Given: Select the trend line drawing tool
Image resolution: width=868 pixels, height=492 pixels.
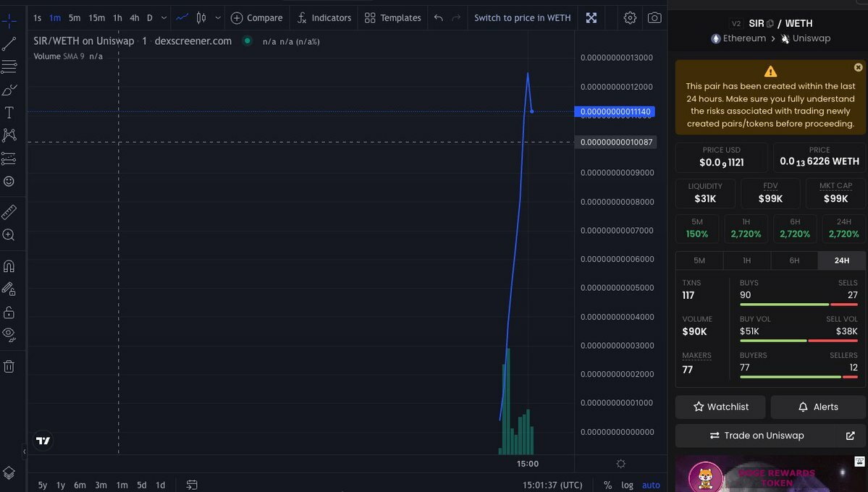Looking at the screenshot, I should tap(9, 43).
